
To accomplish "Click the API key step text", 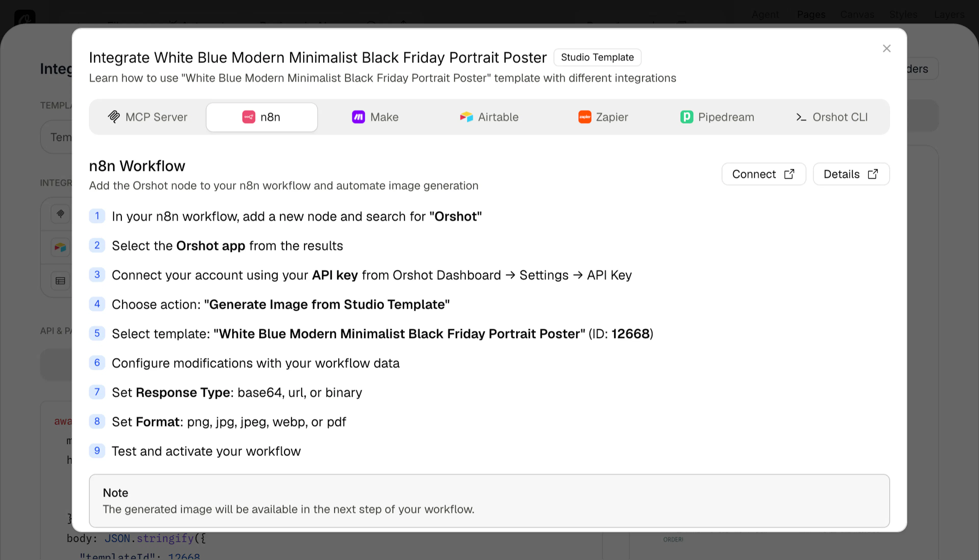I will [372, 275].
